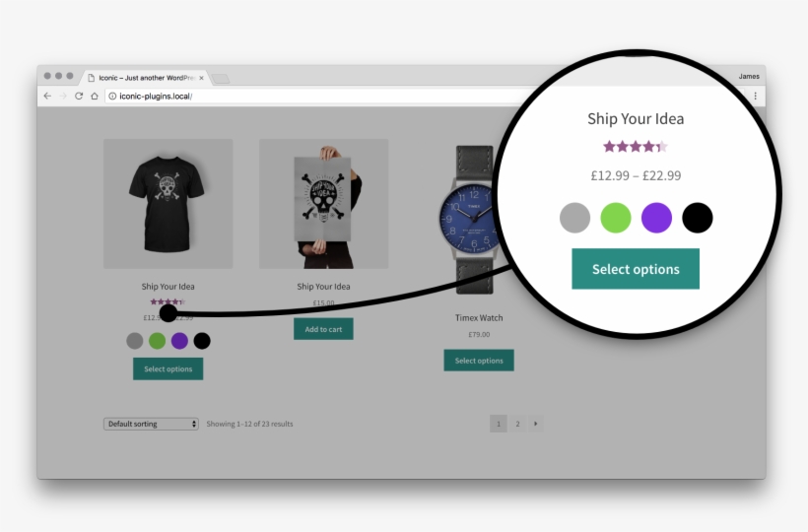Image resolution: width=808 pixels, height=532 pixels.
Task: Open a new blank tab
Action: 221,78
